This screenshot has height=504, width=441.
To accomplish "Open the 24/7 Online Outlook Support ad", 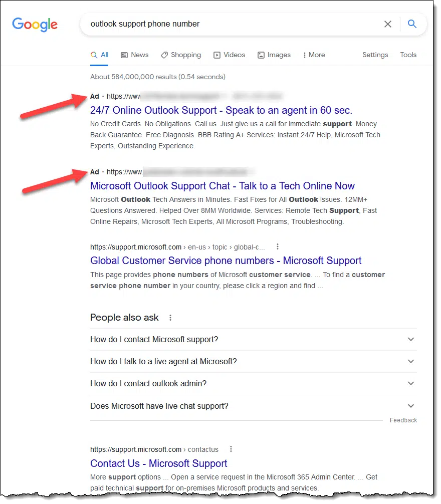I will tap(221, 110).
